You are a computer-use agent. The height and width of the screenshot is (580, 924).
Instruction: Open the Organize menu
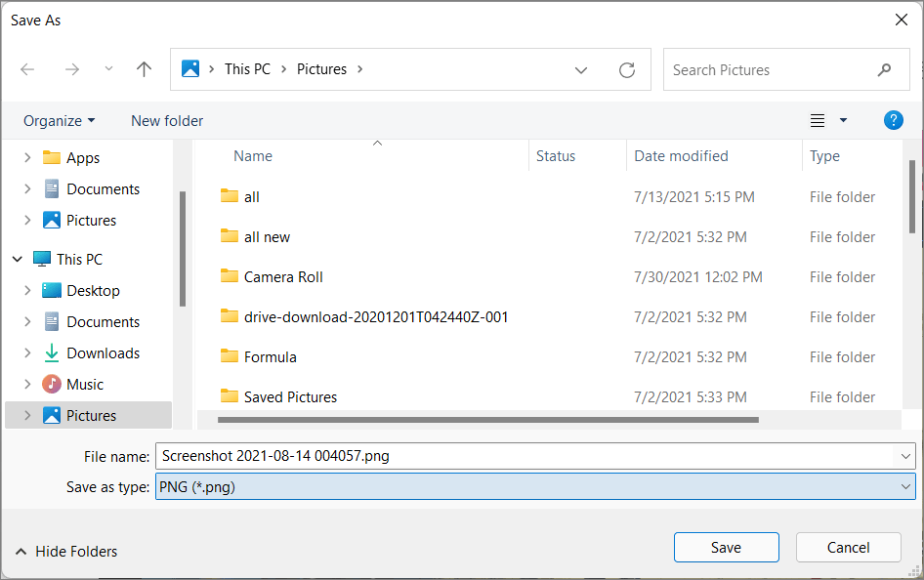point(59,120)
